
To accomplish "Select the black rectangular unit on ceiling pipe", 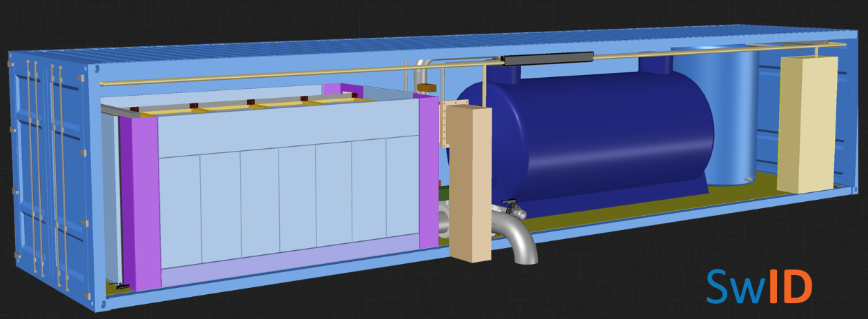I will [x=548, y=59].
